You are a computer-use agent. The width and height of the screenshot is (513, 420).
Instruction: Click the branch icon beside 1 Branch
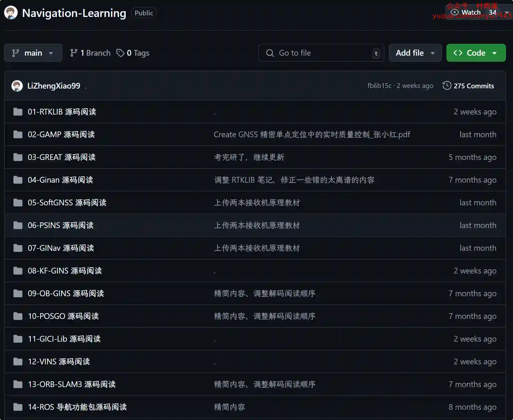(x=74, y=53)
